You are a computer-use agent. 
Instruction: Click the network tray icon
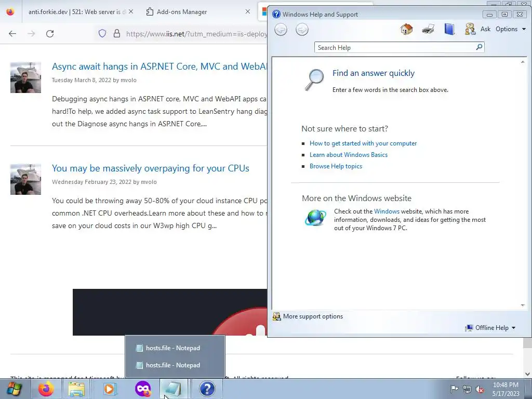[467, 389]
